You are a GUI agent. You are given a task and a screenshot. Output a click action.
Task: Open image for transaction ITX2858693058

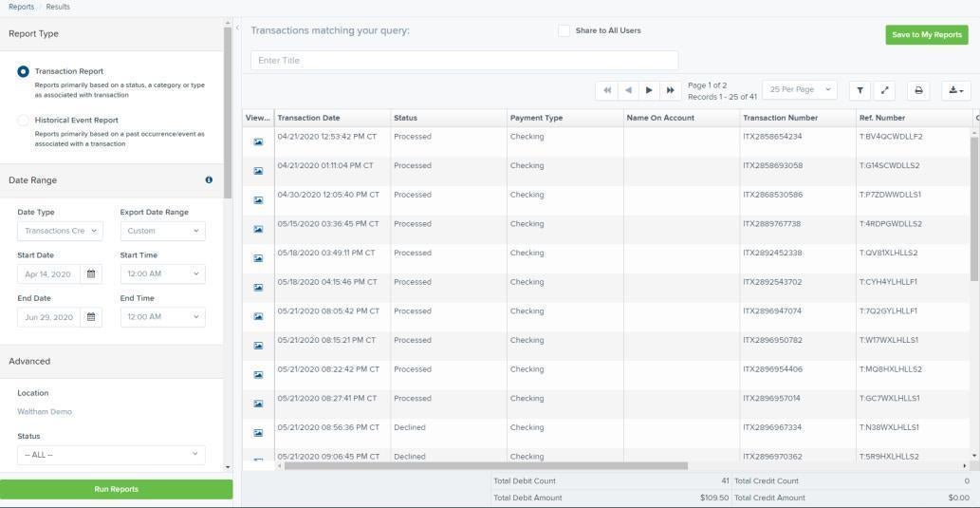click(258, 171)
